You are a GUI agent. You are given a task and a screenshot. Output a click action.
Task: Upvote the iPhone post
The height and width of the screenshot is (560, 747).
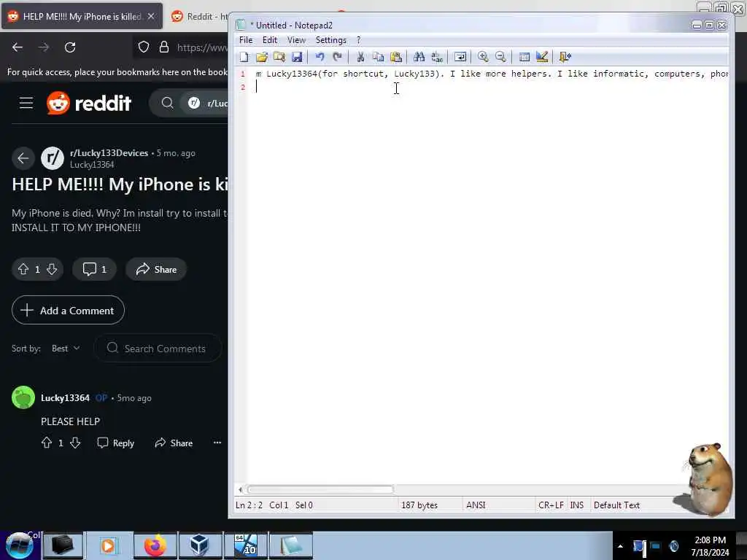[23, 269]
